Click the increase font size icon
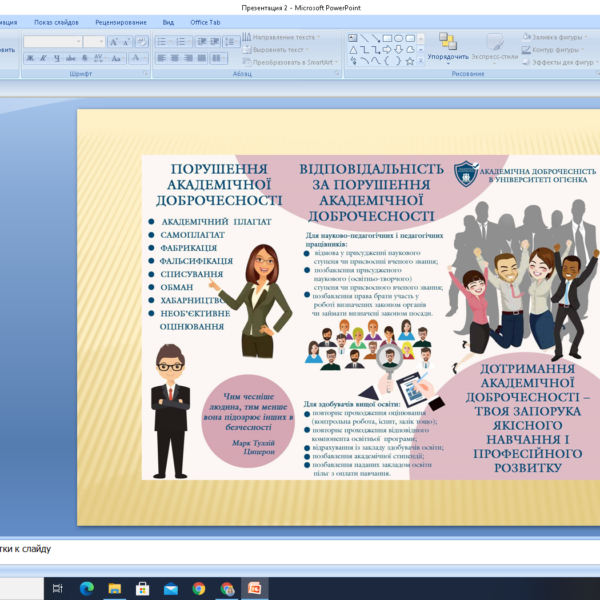This screenshot has height=600, width=600. point(113,42)
